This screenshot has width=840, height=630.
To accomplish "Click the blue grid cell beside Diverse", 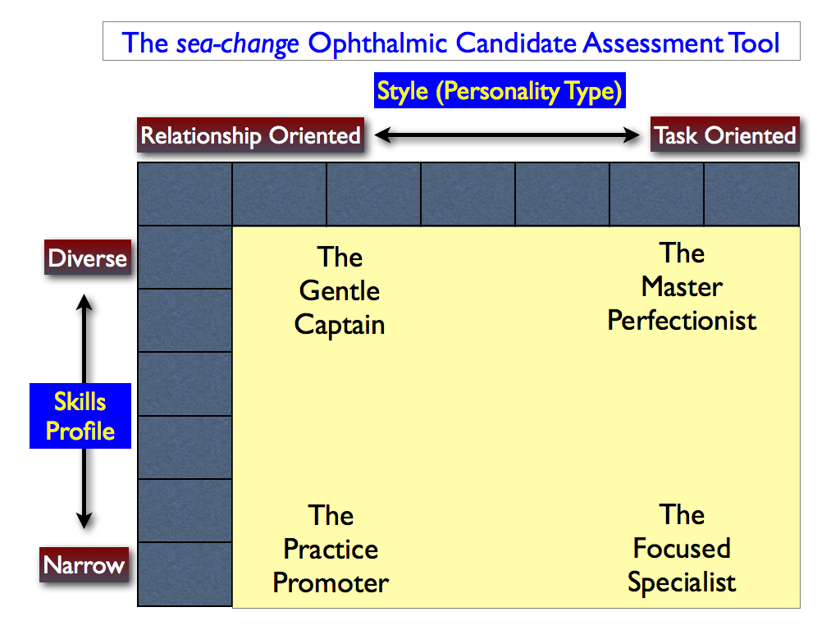I will (x=185, y=257).
